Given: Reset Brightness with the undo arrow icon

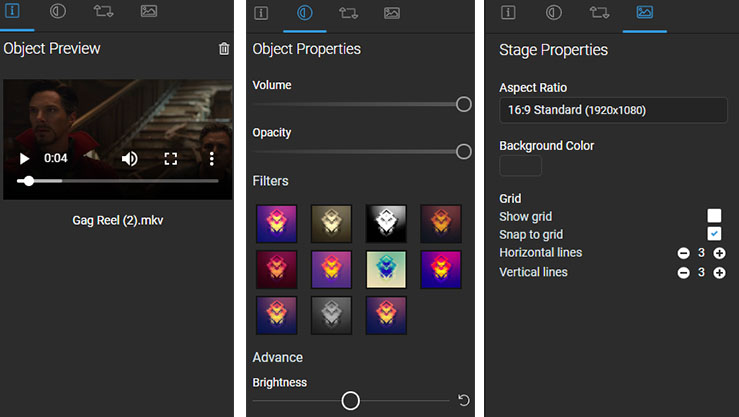Looking at the screenshot, I should 464,401.
